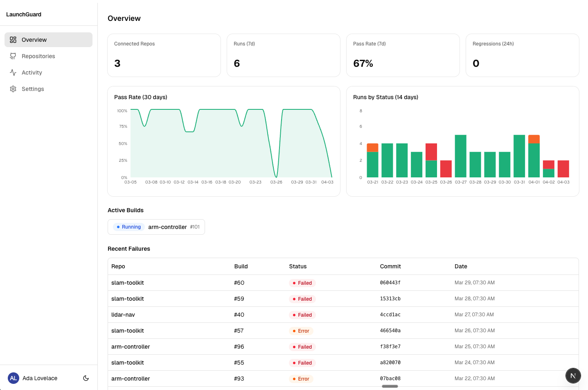Click the red 03-26 bar in chart
The width and height of the screenshot is (588, 390).
tap(446, 169)
